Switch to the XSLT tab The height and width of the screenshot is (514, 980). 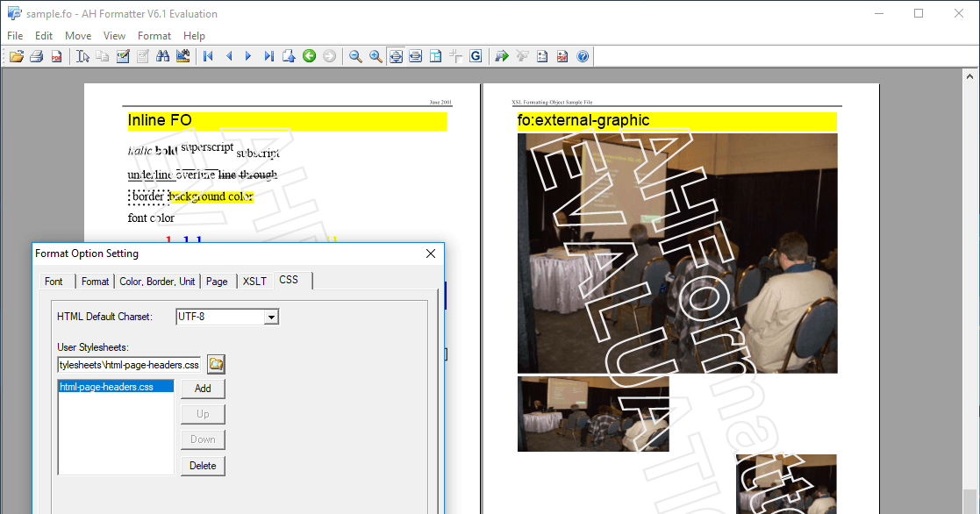[x=254, y=281]
